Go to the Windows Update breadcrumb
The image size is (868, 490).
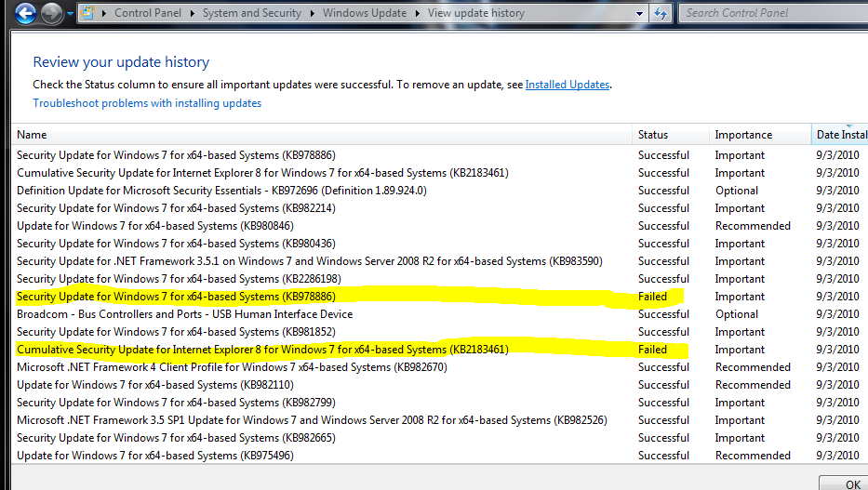[365, 14]
